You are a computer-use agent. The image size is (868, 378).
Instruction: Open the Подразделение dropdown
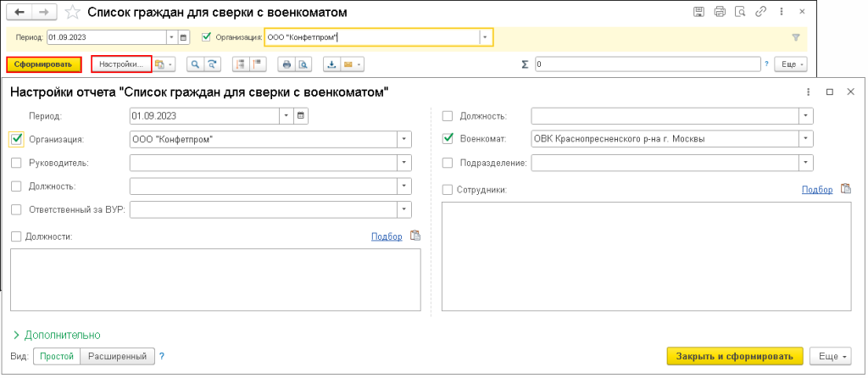tap(806, 163)
